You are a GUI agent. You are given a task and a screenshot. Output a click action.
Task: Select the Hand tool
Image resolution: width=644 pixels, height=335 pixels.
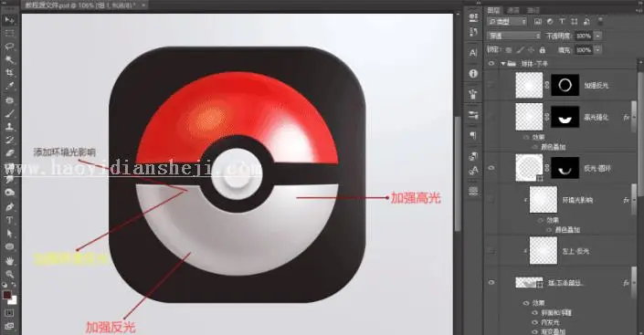click(x=9, y=261)
